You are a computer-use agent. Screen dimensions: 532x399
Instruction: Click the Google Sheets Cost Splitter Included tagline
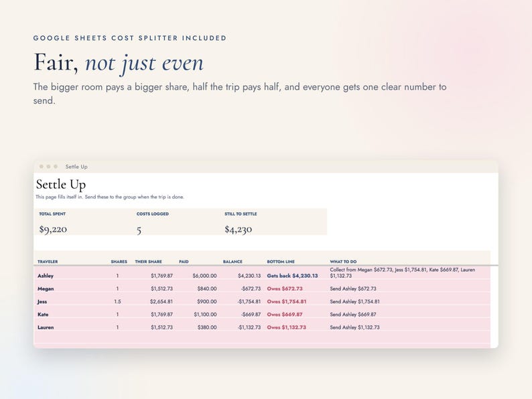tap(129, 38)
